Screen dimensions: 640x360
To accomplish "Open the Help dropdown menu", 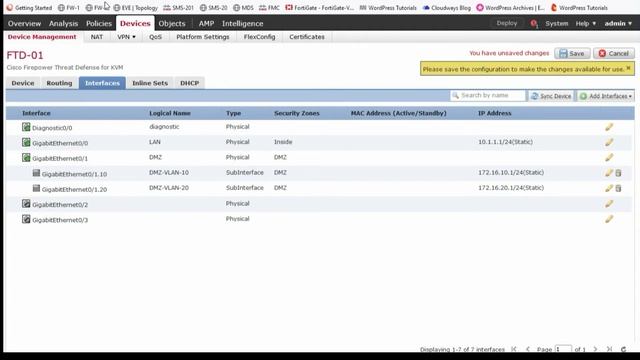I will [586, 24].
